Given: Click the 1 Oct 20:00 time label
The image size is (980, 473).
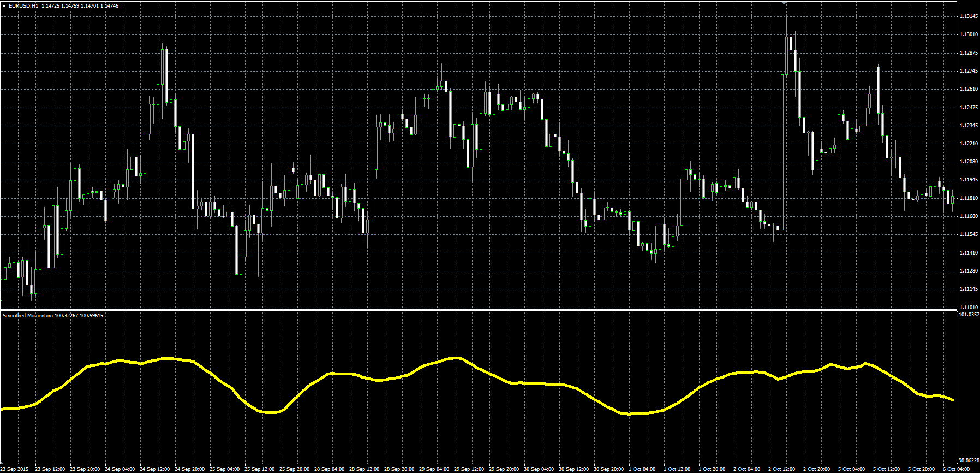Looking at the screenshot, I should click(x=712, y=469).
